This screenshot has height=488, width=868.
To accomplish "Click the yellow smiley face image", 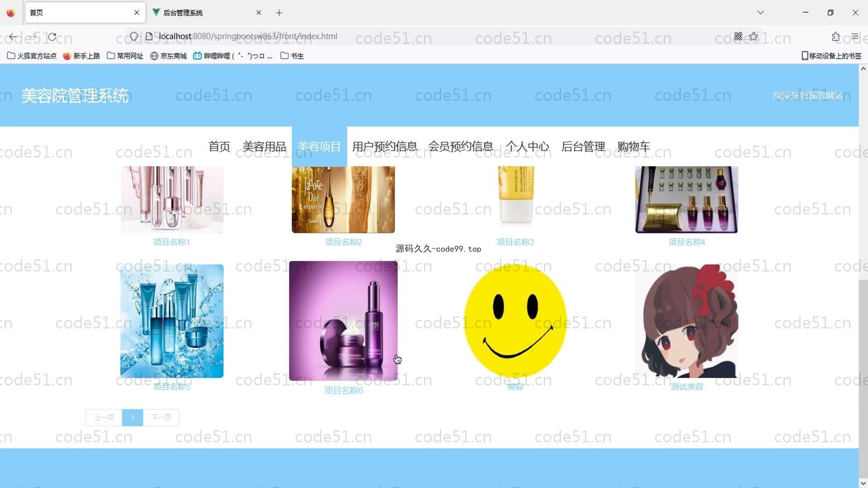I will [515, 321].
